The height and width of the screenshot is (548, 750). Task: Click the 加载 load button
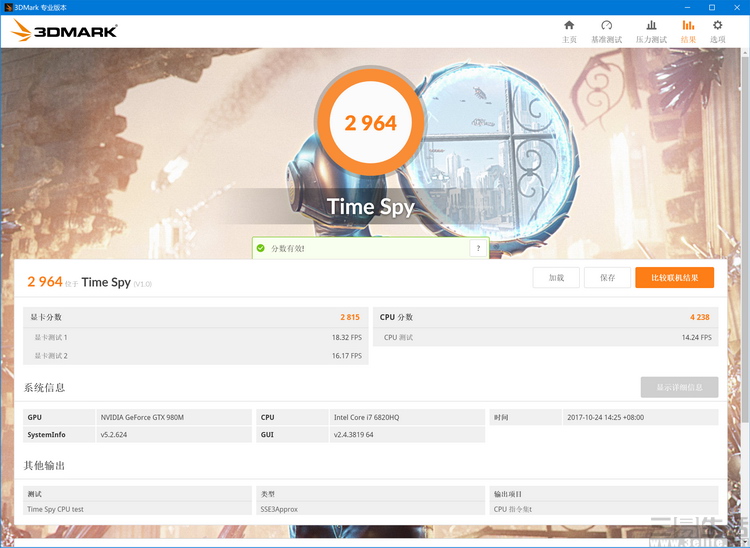(556, 278)
